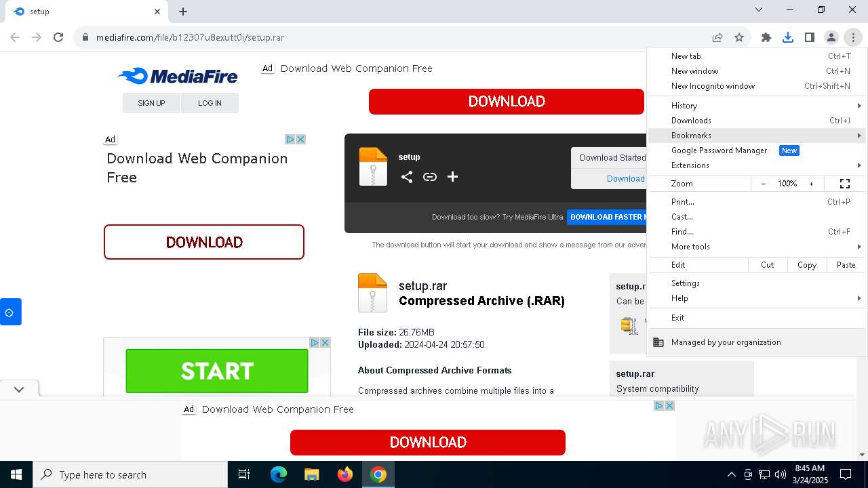Open the Windows Start menu
The image size is (868, 488).
pos(16,474)
